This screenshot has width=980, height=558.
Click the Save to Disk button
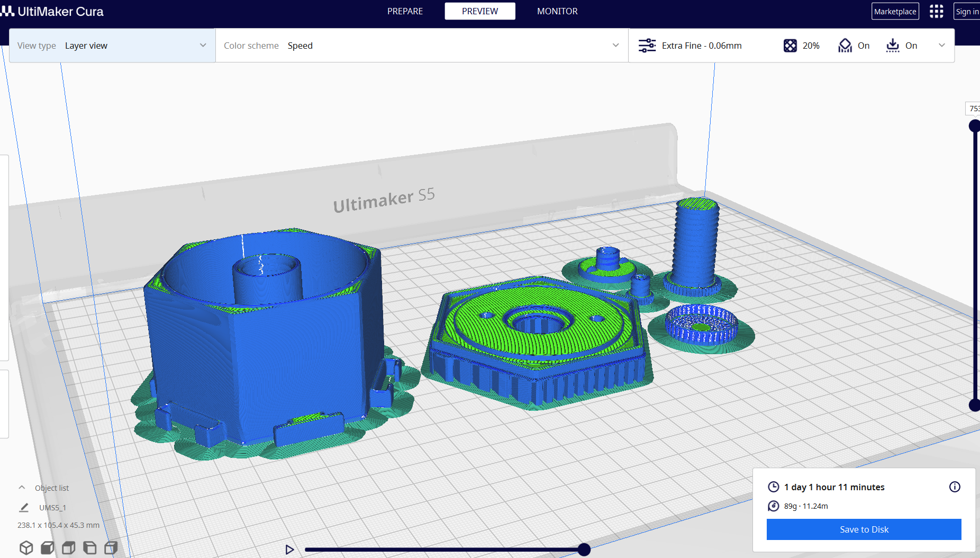[x=864, y=529]
